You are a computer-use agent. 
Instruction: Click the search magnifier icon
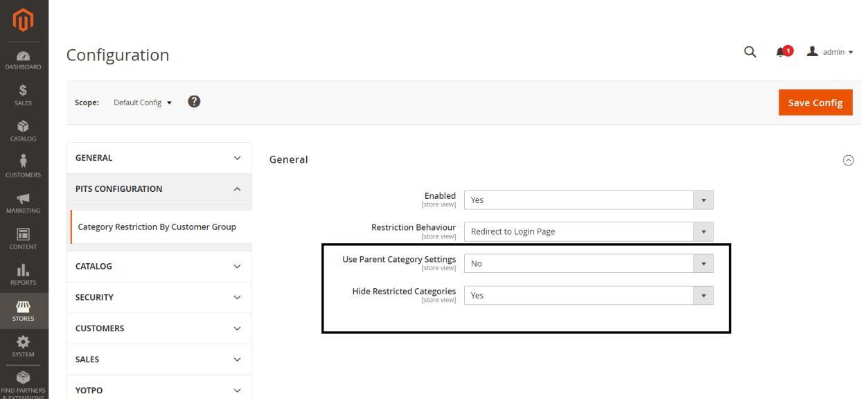750,52
